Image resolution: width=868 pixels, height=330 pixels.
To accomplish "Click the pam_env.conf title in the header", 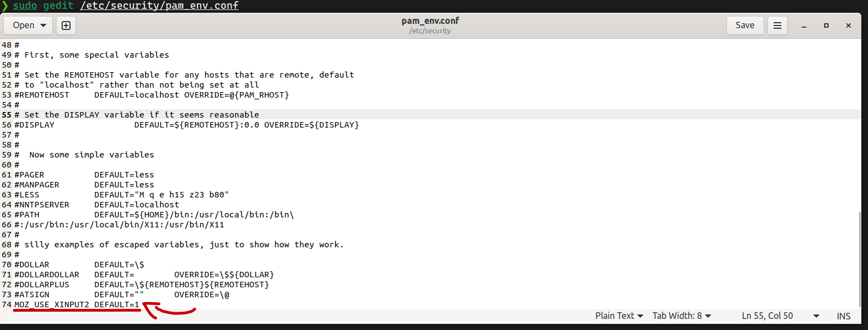I will tap(430, 21).
